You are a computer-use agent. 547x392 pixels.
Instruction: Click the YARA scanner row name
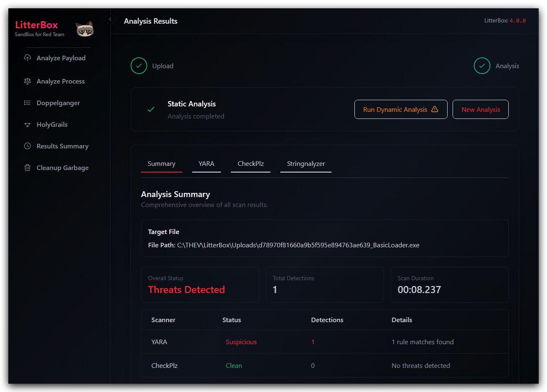coord(159,342)
